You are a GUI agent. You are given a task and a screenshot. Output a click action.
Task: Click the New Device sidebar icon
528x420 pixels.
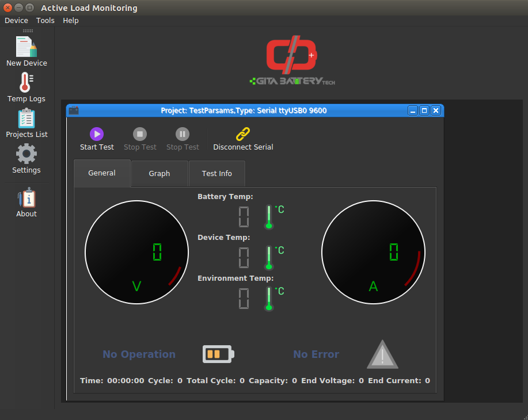(x=26, y=47)
